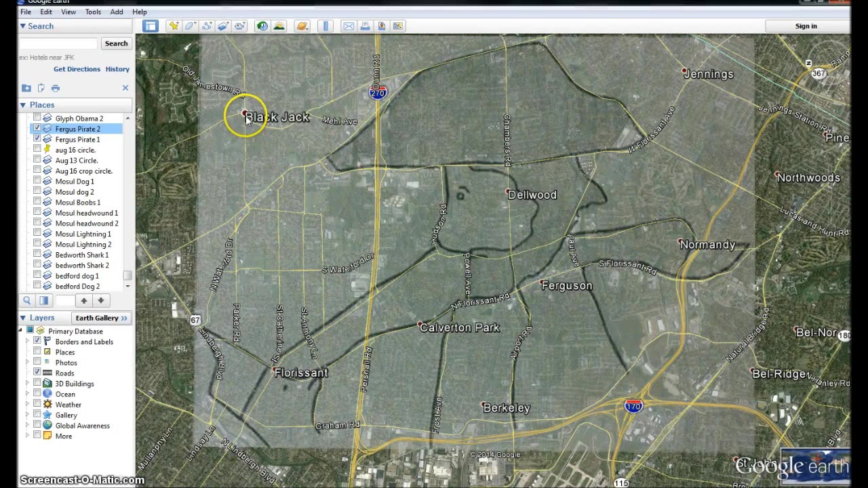
Task: Open the Earth Gallery button
Action: coord(101,318)
